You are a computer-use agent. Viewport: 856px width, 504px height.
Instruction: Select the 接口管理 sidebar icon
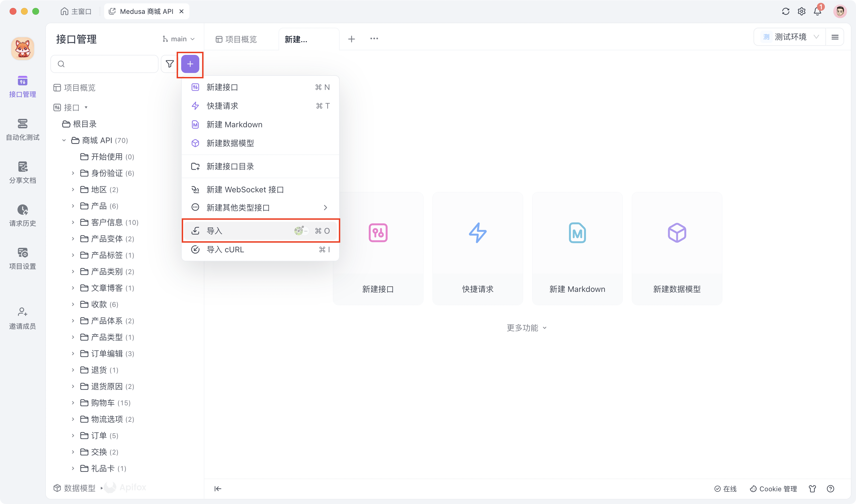point(22,87)
